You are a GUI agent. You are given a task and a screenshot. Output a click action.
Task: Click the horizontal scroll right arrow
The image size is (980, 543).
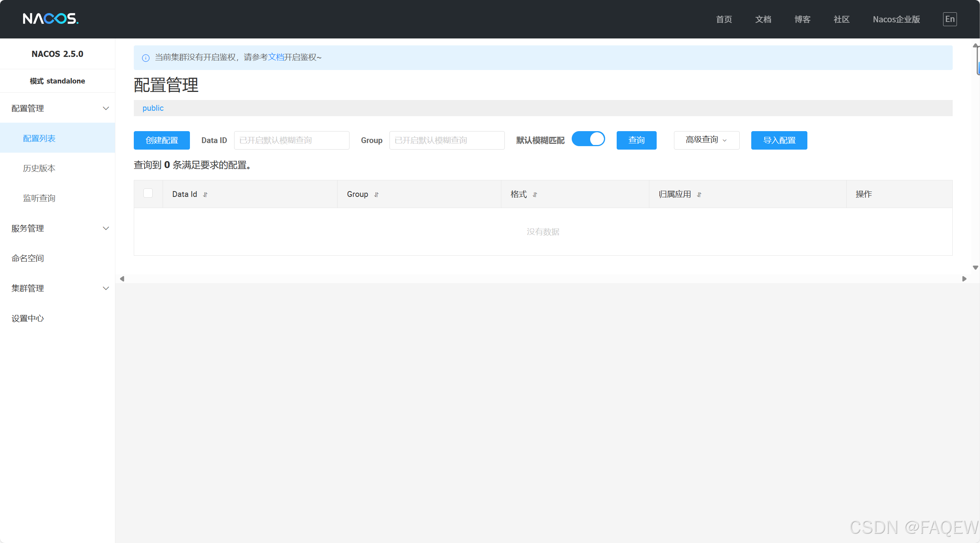click(964, 279)
